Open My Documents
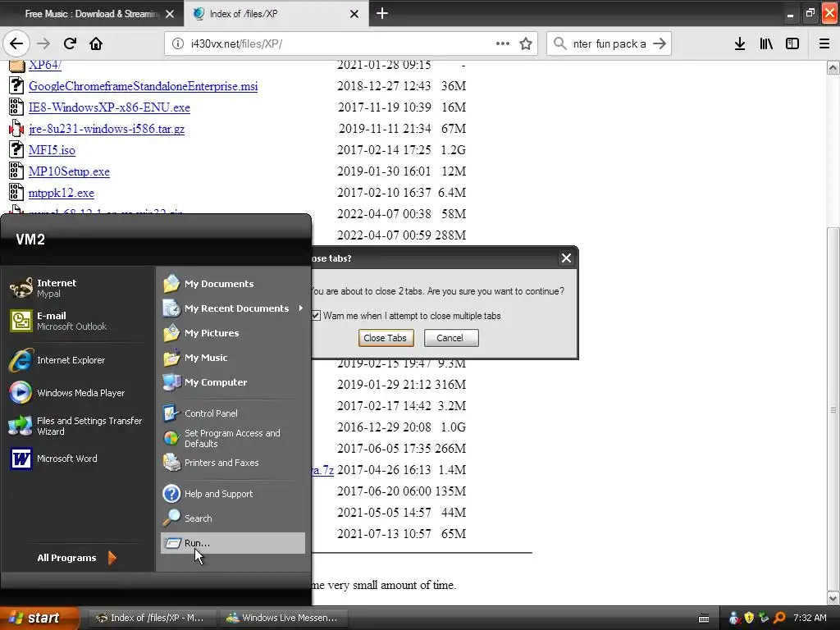Image resolution: width=840 pixels, height=630 pixels. click(233, 284)
